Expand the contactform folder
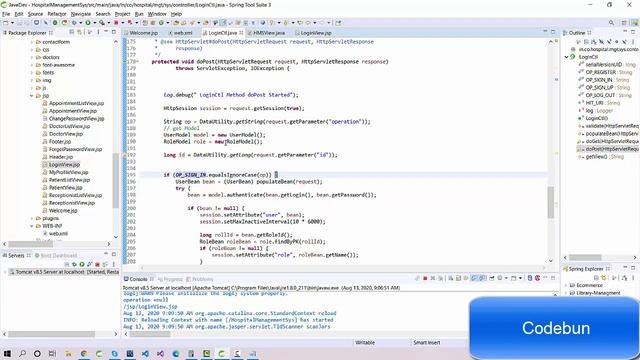The image size is (640, 360). [32, 42]
